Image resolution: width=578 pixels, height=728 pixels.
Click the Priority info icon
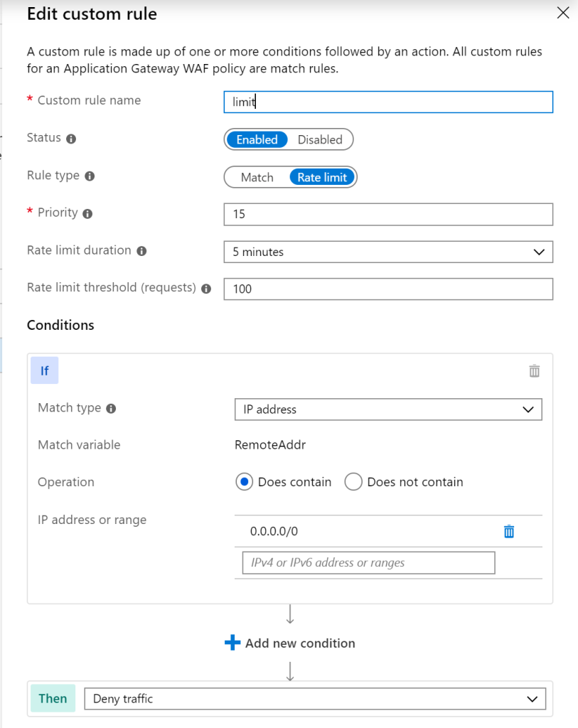(87, 213)
